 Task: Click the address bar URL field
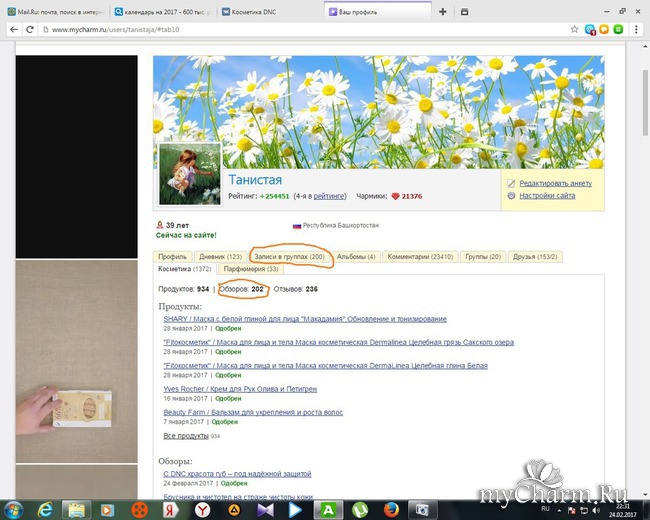tap(300, 30)
